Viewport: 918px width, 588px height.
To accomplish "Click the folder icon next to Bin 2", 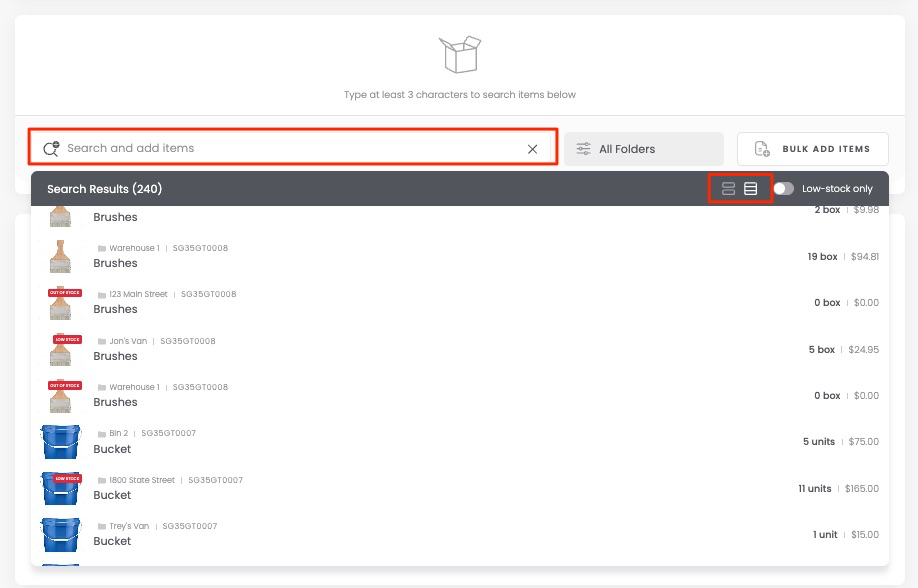I will click(102, 434).
